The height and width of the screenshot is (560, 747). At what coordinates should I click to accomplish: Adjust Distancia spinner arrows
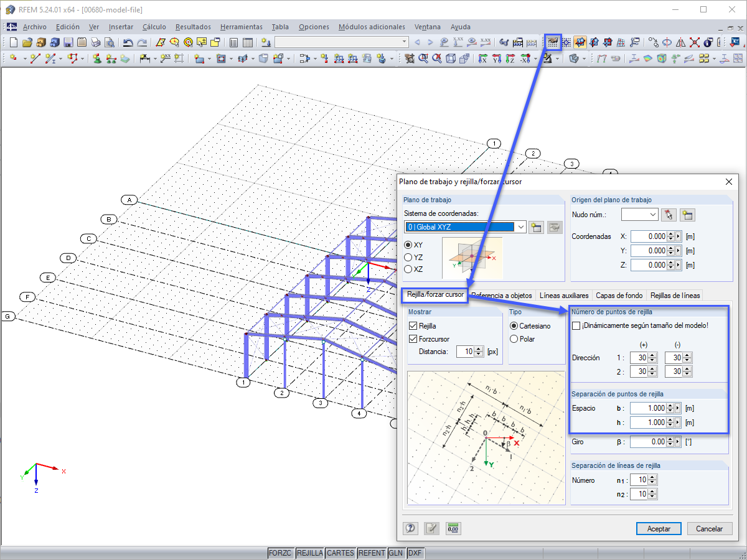coord(478,352)
